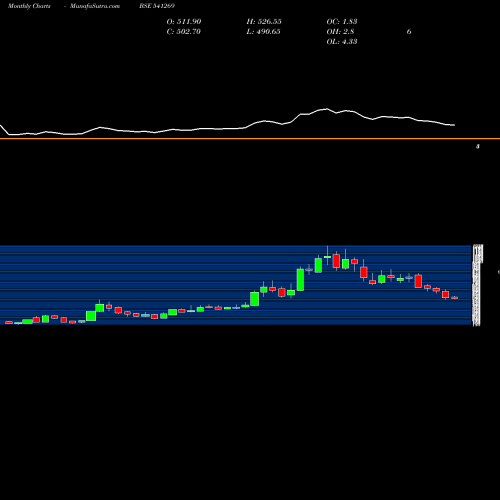Viewport: 500px width, 500px height.
Task: Select the close value 'C: 502.70'
Action: tap(184, 32)
